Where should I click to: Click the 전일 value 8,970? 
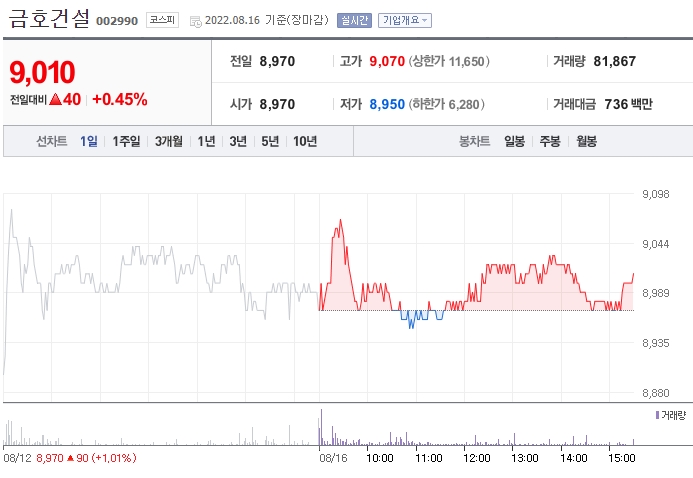[277, 61]
